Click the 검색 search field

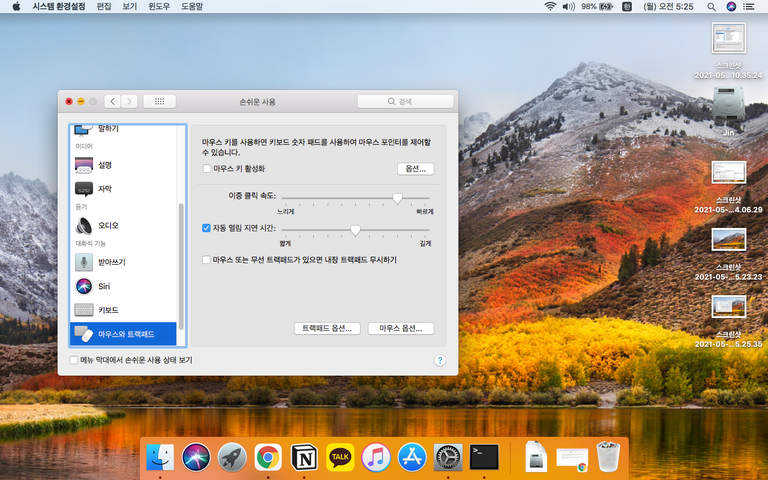point(405,101)
